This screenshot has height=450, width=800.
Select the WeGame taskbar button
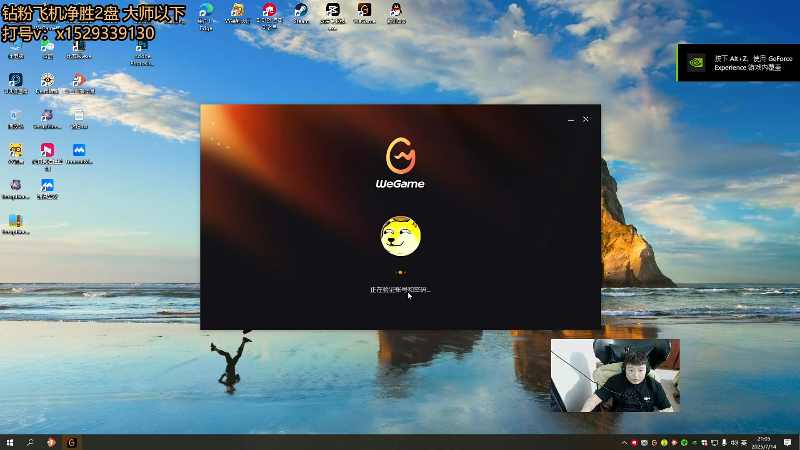coord(71,442)
